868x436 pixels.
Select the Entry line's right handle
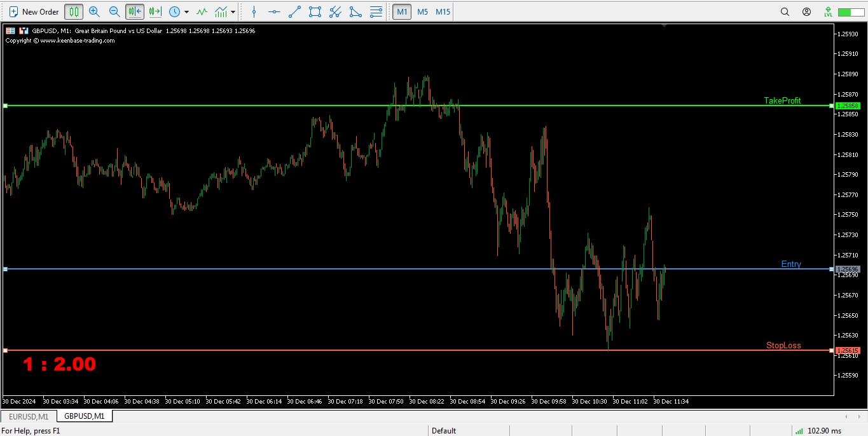[x=832, y=269]
